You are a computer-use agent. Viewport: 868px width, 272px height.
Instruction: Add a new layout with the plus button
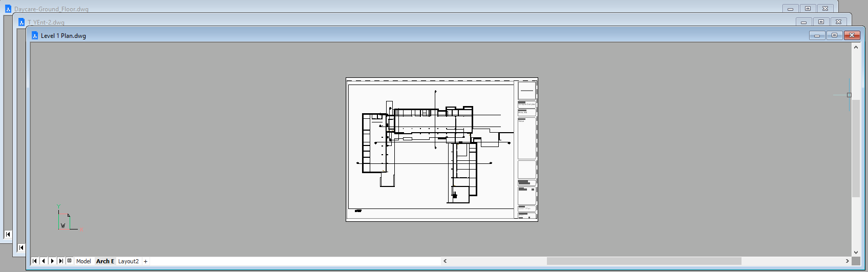[x=145, y=261]
